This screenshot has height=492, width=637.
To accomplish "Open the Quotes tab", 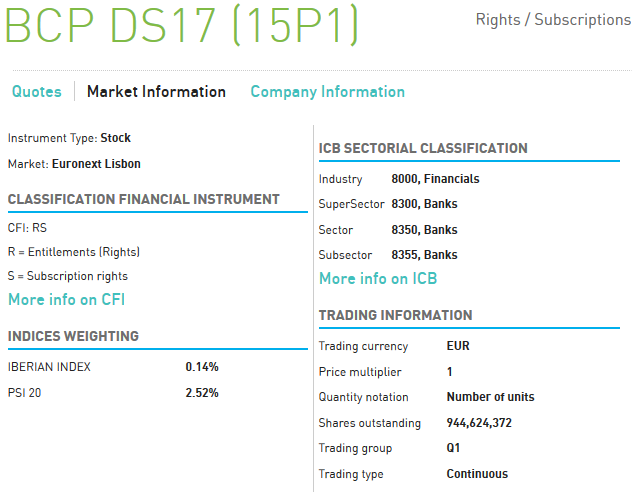I will tap(36, 92).
